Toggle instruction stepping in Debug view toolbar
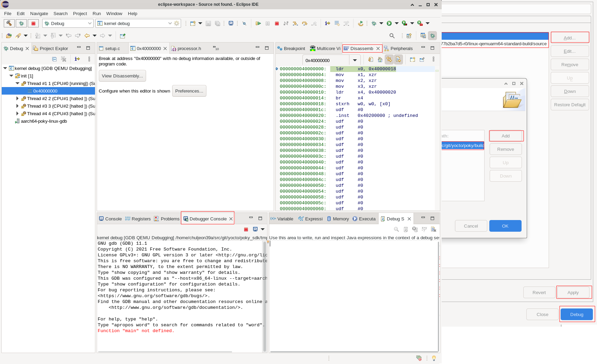This screenshot has width=597, height=364. click(77, 59)
